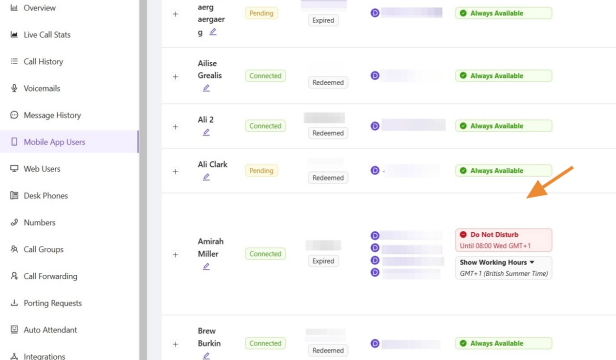Click the Live Call Stats graph icon

coord(14,35)
